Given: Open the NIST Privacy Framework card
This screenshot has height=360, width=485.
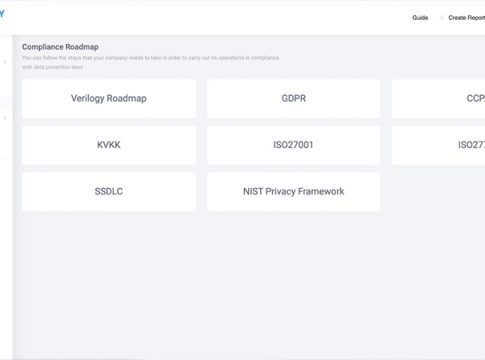Looking at the screenshot, I should click(293, 192).
